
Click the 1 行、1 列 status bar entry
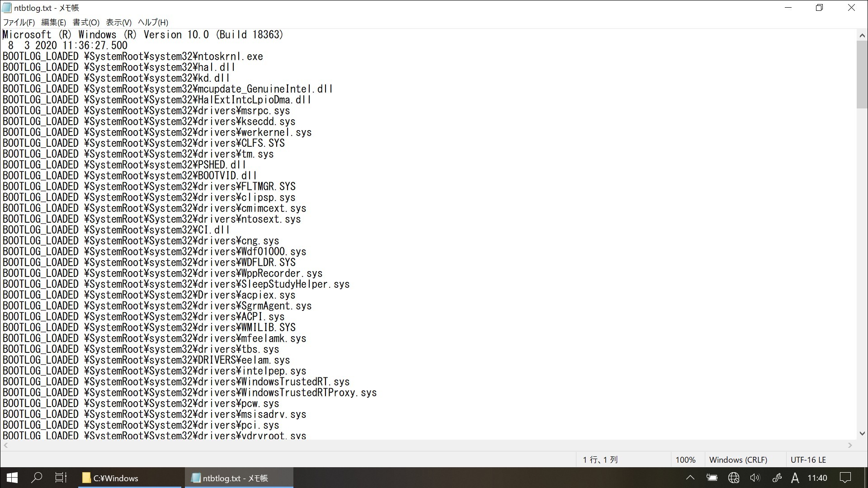[x=600, y=460]
